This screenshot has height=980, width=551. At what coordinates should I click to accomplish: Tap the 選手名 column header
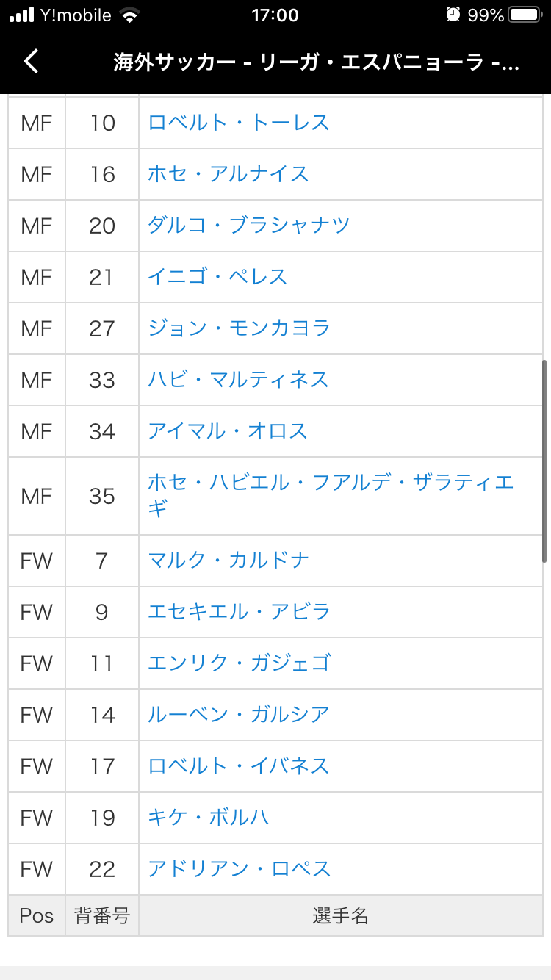click(342, 915)
